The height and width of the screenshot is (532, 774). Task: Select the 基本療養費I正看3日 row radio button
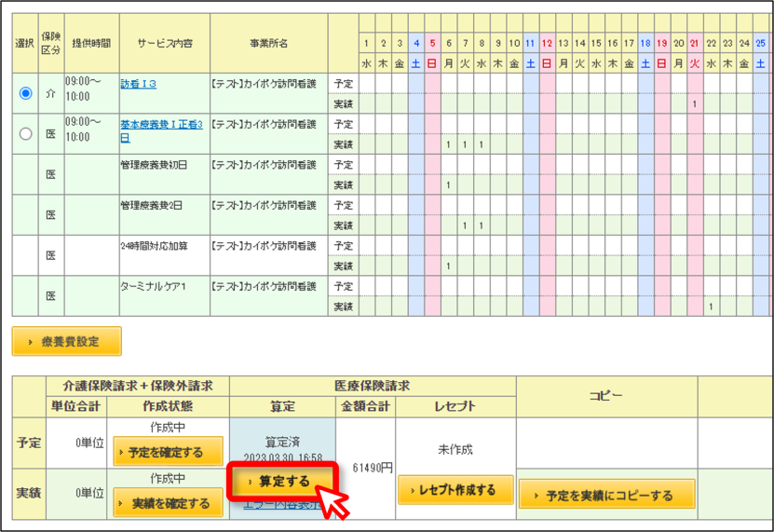coord(26,134)
